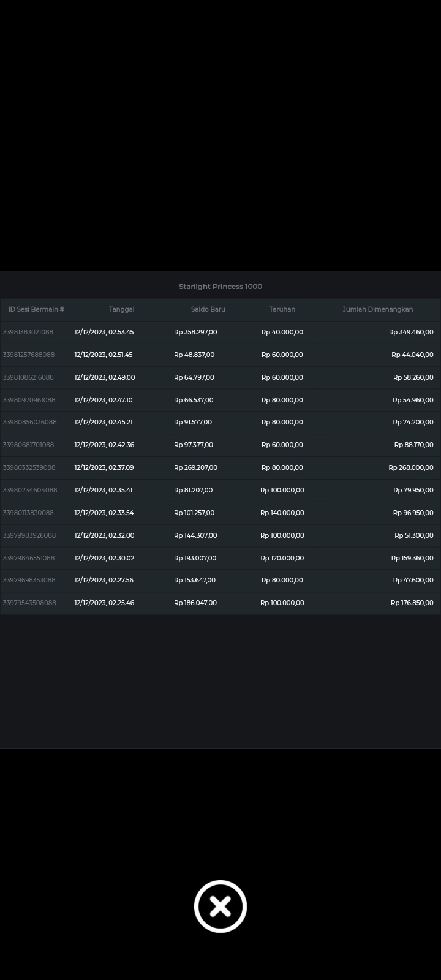This screenshot has height=980, width=441.
Task: Click session ID 33980856036088
Action: (x=30, y=422)
